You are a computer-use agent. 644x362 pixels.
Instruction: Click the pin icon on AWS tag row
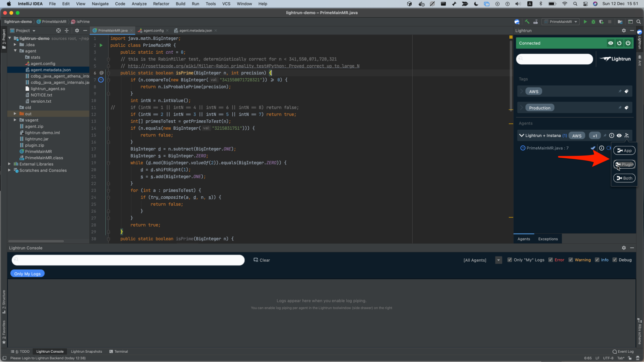tap(620, 91)
